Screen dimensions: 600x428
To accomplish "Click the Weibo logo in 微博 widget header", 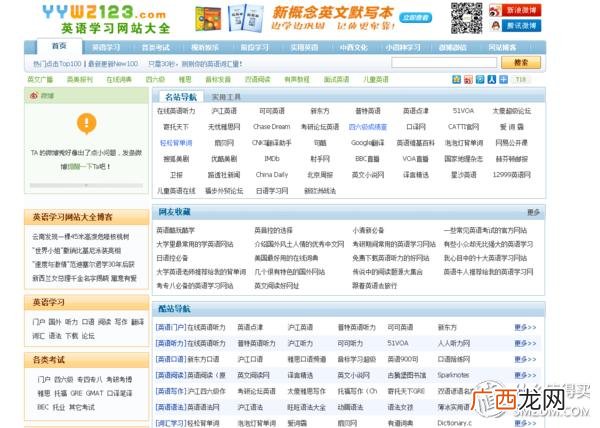I will pyautogui.click(x=34, y=96).
